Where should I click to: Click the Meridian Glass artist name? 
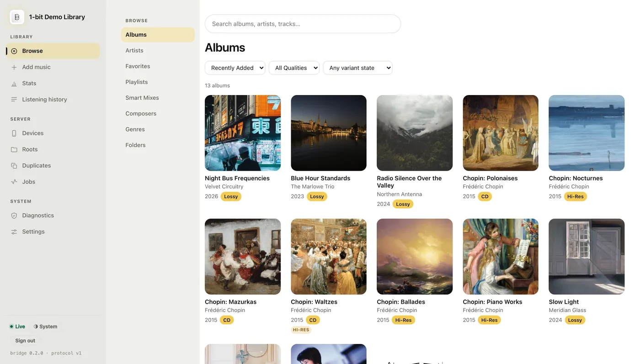coord(567,311)
